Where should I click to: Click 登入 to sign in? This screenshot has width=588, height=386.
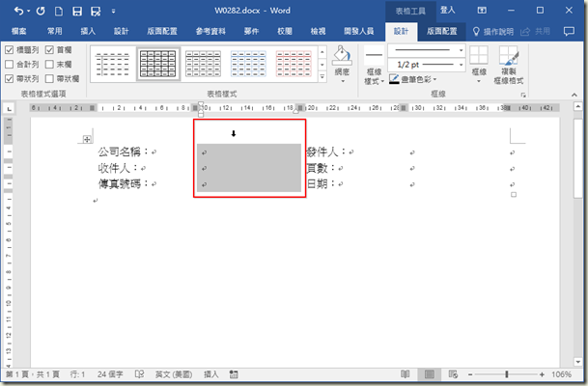(447, 11)
